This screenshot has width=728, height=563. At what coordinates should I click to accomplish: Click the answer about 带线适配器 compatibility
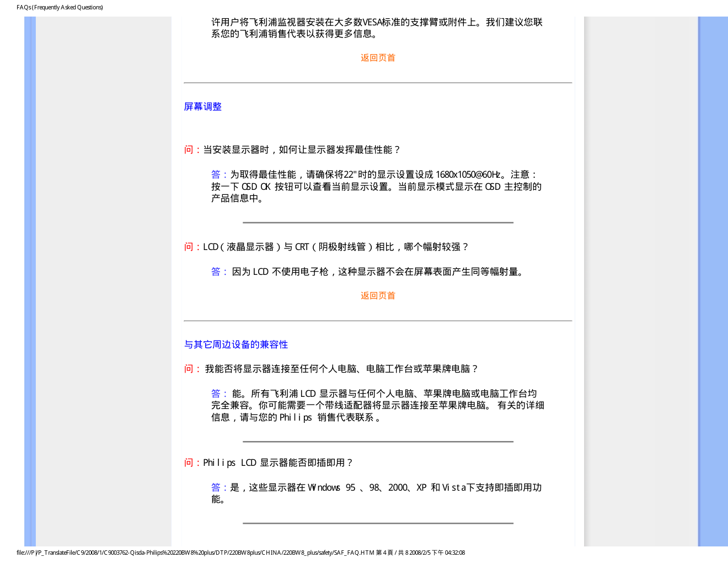coord(377,406)
